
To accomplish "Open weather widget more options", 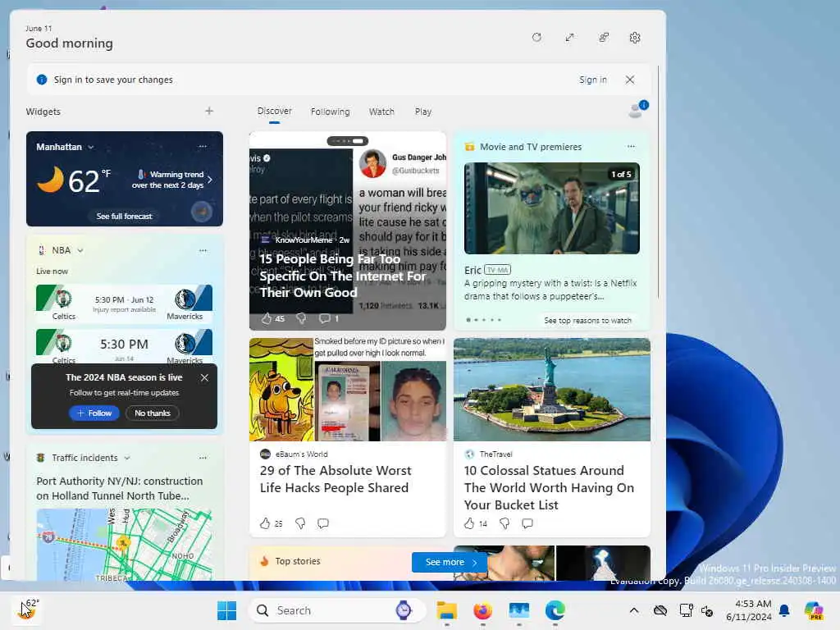I will (x=202, y=146).
